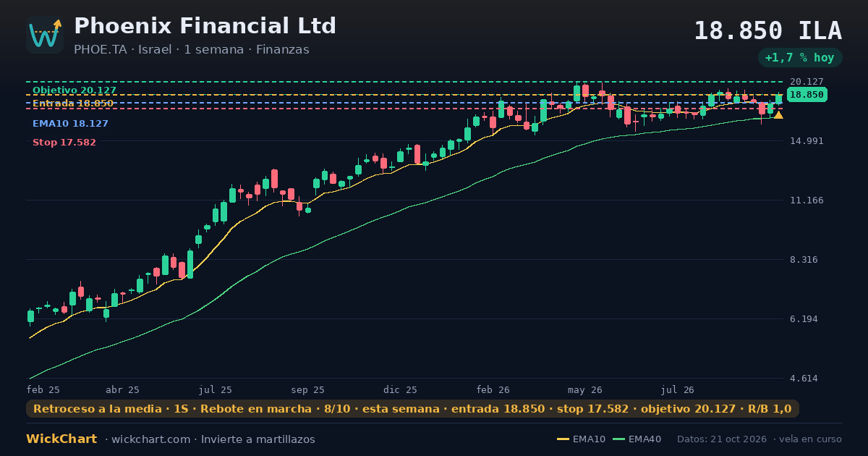This screenshot has width=868, height=456.
Task: Click the Phoenix Financial Ltd title
Action: tap(205, 26)
